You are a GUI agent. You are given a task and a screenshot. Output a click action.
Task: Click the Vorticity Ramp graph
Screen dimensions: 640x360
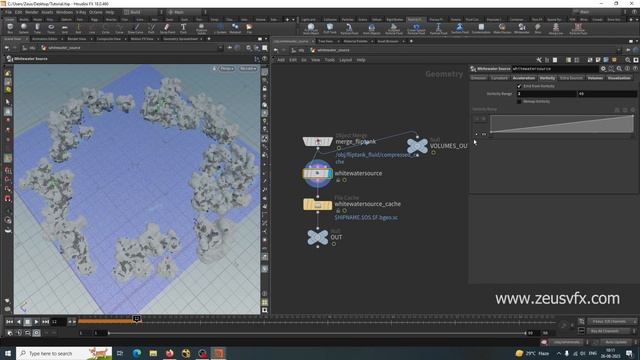[562, 124]
